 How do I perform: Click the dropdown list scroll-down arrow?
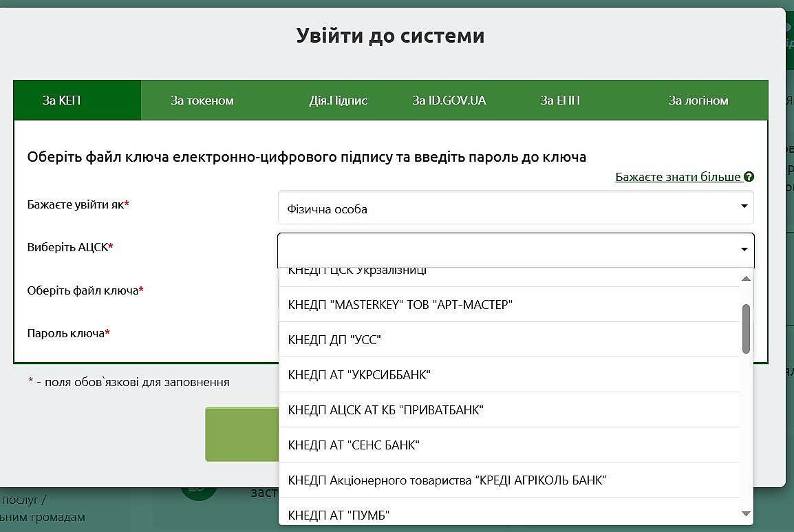point(746,513)
